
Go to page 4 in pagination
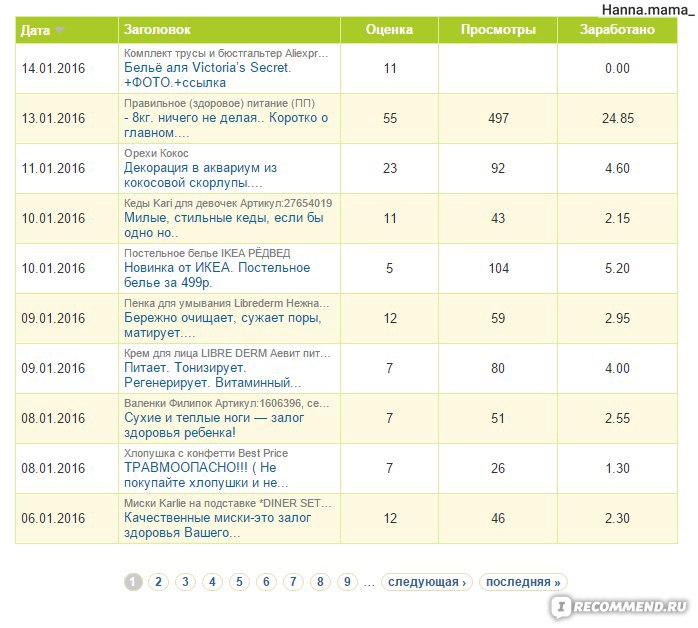pos(212,582)
